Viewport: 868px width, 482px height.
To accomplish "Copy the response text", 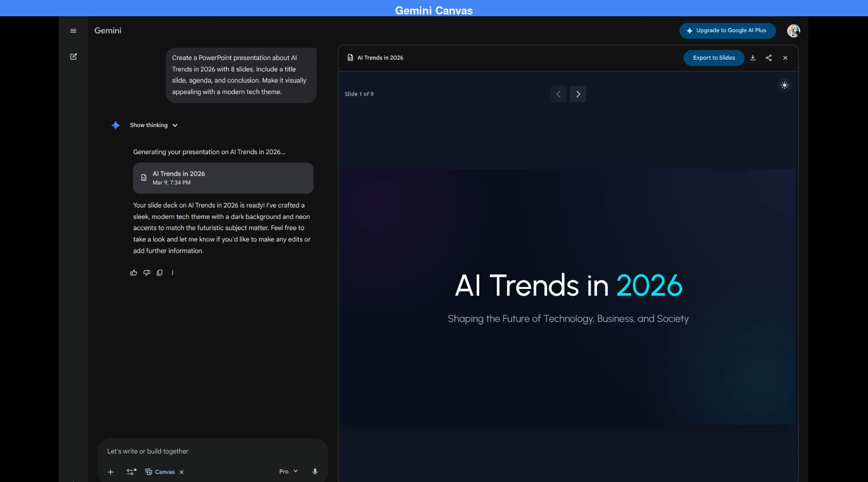I will (x=160, y=273).
